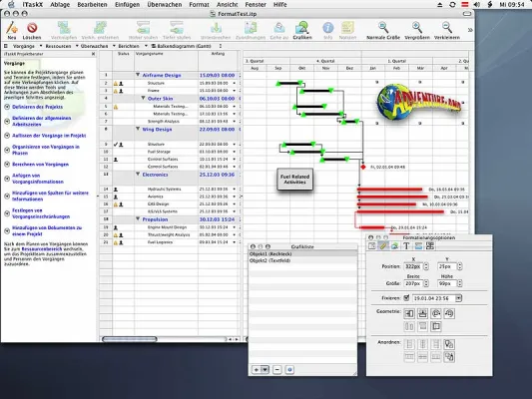Open the Format menu
532x399 pixels.
(199, 5)
